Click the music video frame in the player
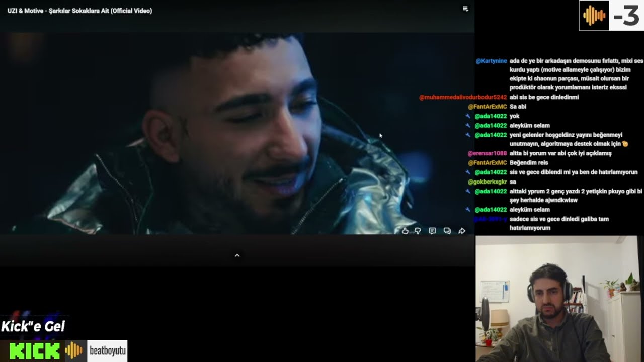644x362 pixels. (x=237, y=133)
